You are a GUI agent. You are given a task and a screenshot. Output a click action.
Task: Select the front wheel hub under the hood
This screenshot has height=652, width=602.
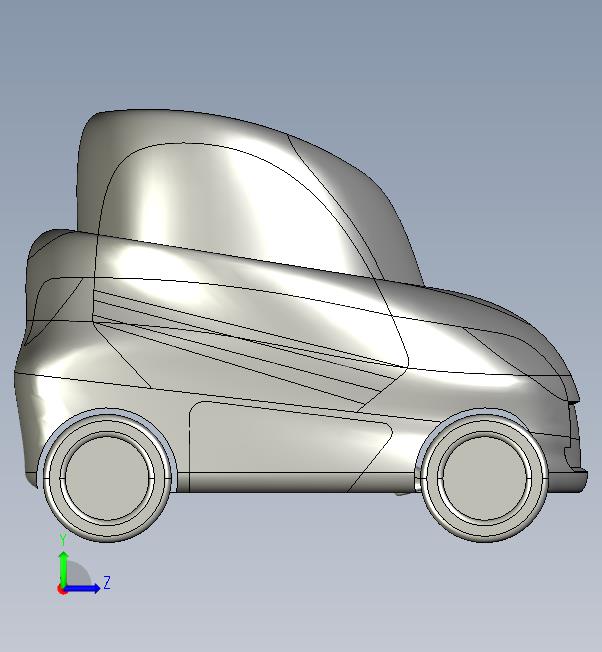[x=484, y=478]
